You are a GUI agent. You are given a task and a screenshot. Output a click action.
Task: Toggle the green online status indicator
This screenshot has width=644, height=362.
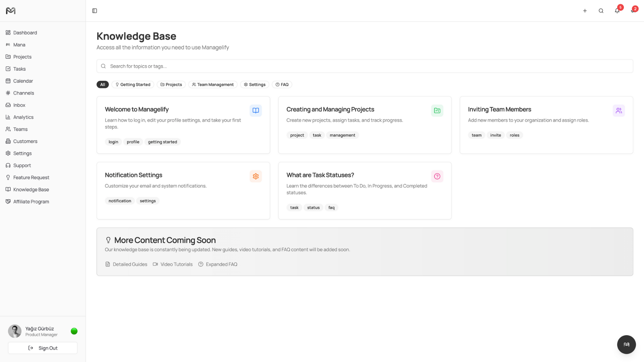click(x=74, y=331)
